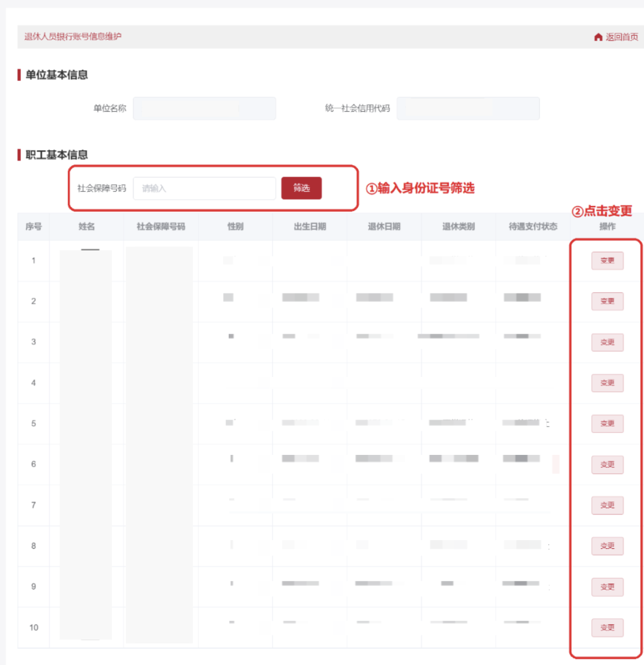Select 变更 for row 3
Viewport: 644px width, 665px height.
click(607, 342)
